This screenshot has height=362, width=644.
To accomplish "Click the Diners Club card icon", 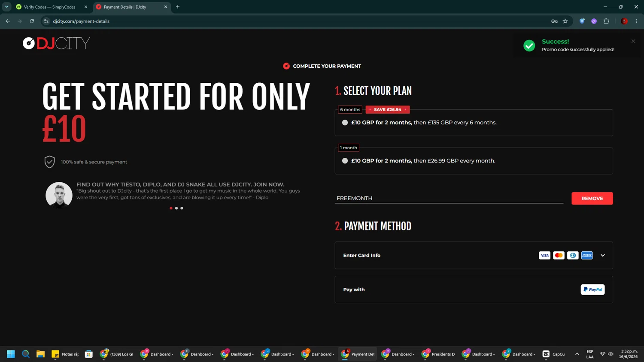I will click(x=573, y=255).
